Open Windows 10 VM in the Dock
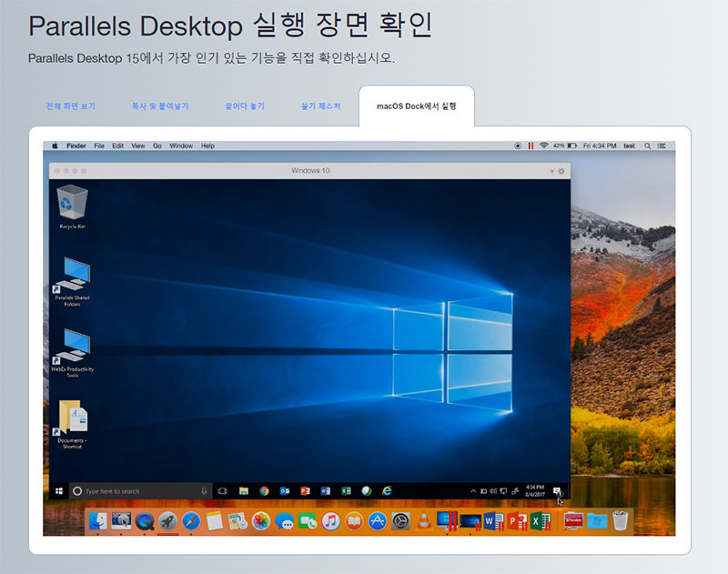The image size is (728, 574). pyautogui.click(x=470, y=521)
